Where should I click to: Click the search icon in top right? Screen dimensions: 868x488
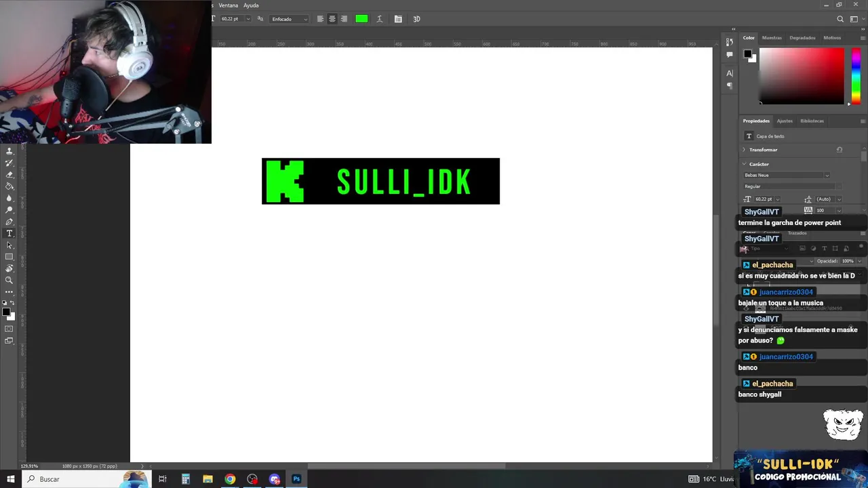[840, 19]
